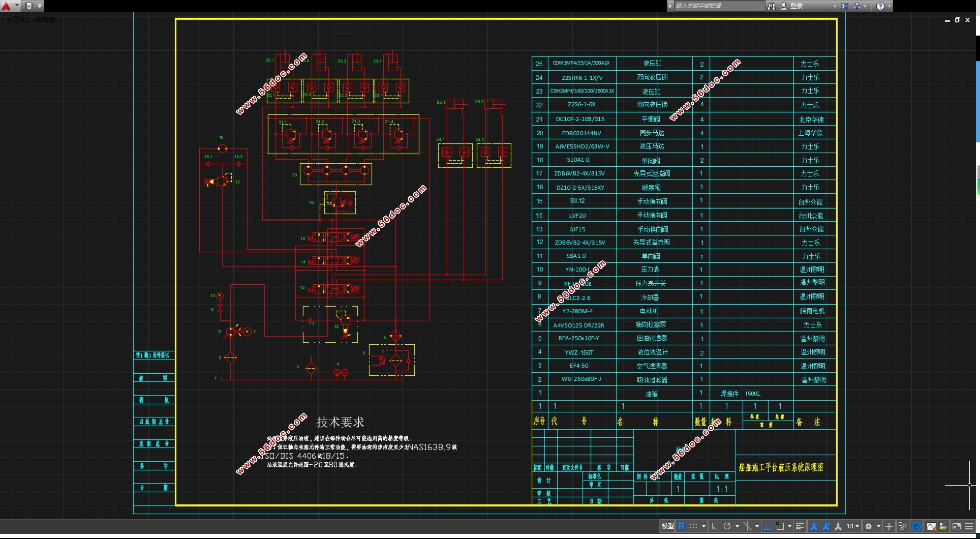
Task: Toggle snap mode dotted grid icon
Action: tap(693, 526)
